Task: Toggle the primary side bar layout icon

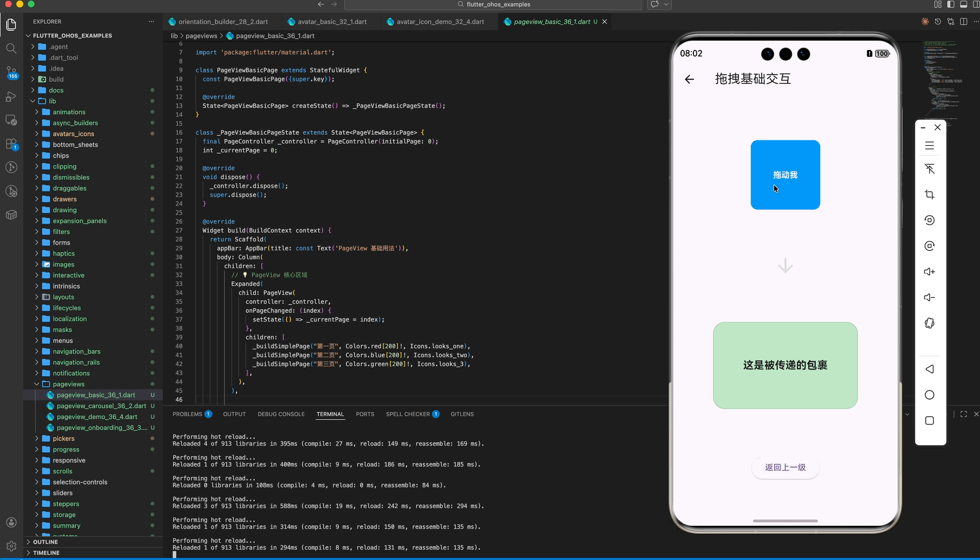Action: 950,4
